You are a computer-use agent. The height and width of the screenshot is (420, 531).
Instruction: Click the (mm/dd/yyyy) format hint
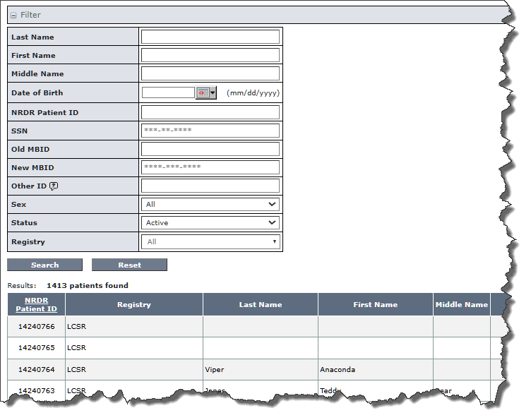pyautogui.click(x=253, y=92)
